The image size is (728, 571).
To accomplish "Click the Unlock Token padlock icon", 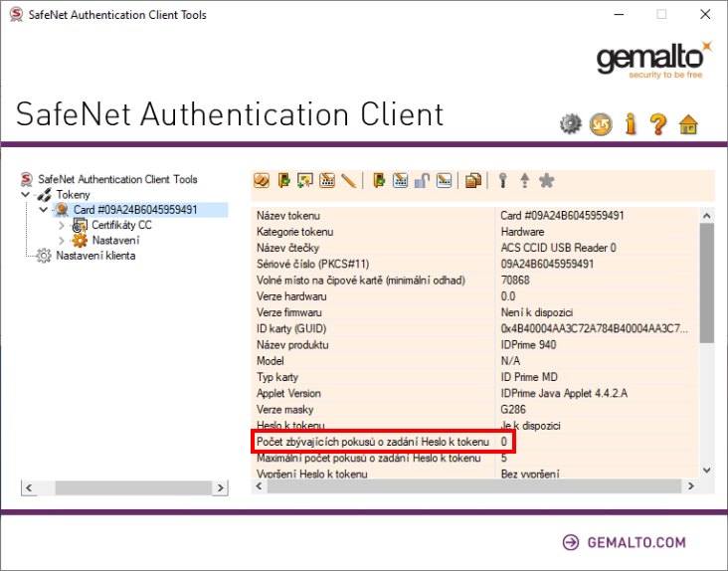I will point(422,180).
